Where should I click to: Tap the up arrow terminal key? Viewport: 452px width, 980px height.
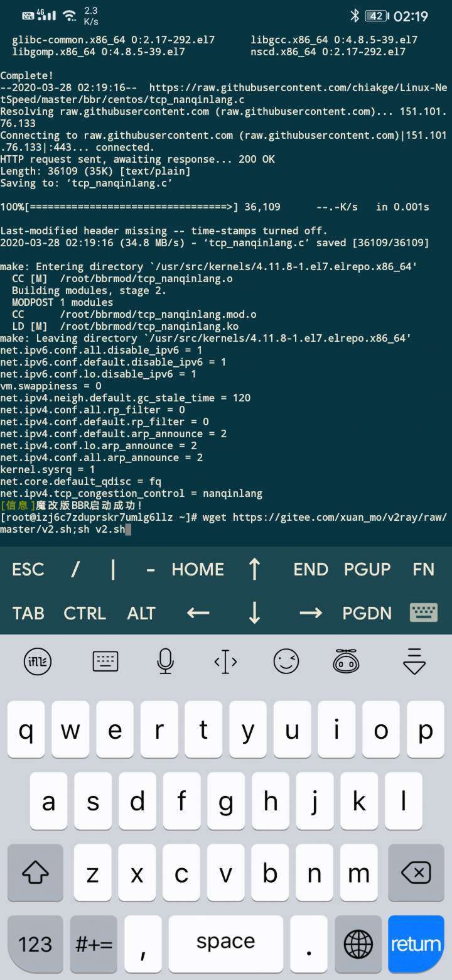(x=254, y=569)
